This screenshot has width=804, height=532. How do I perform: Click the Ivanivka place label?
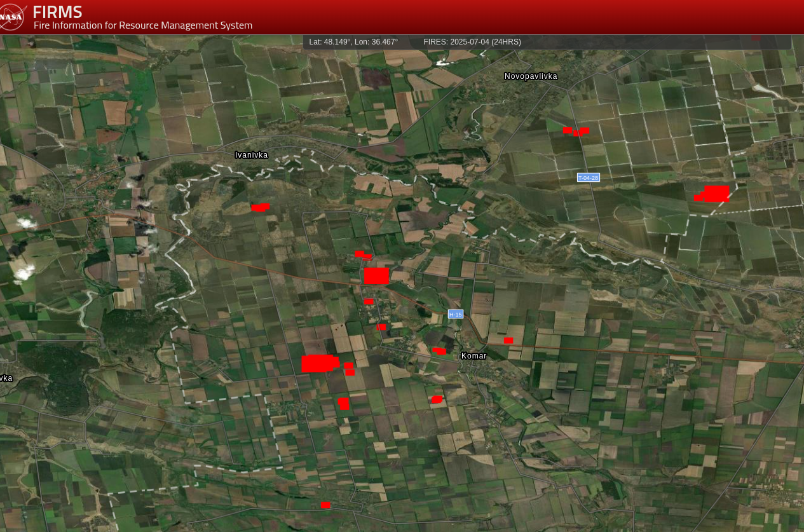[x=252, y=155]
